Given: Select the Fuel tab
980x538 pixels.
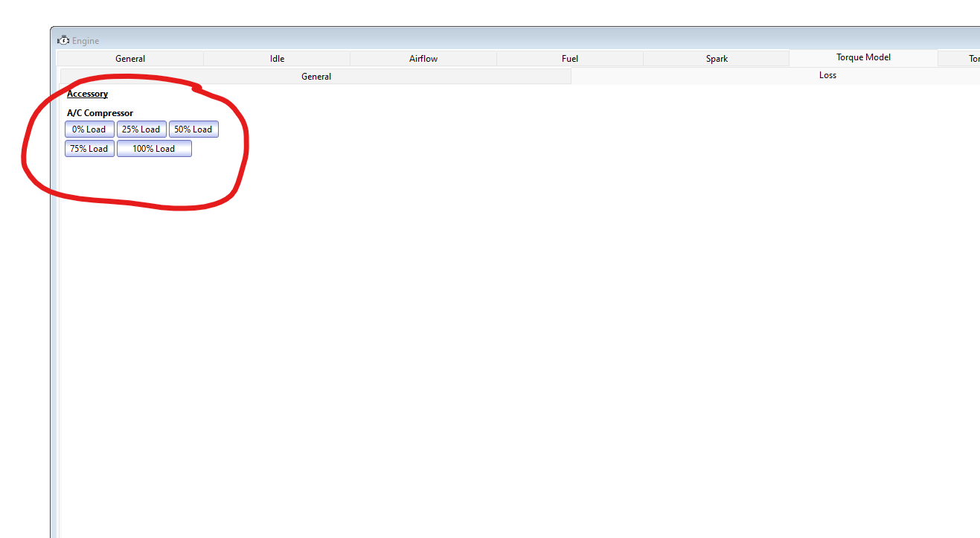Looking at the screenshot, I should 570,59.
